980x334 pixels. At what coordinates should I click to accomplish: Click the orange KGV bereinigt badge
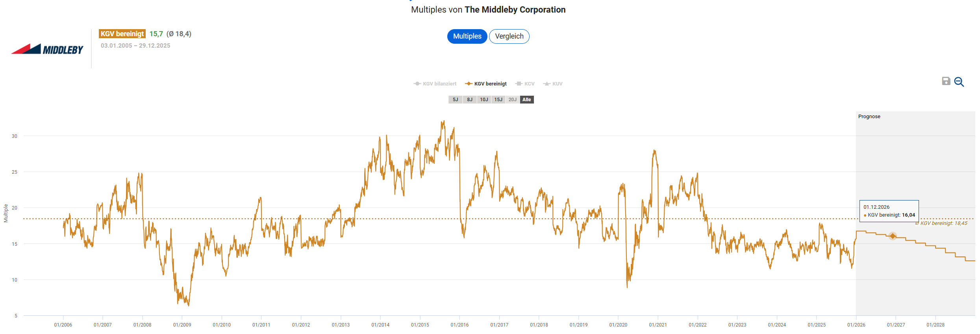pyautogui.click(x=122, y=34)
